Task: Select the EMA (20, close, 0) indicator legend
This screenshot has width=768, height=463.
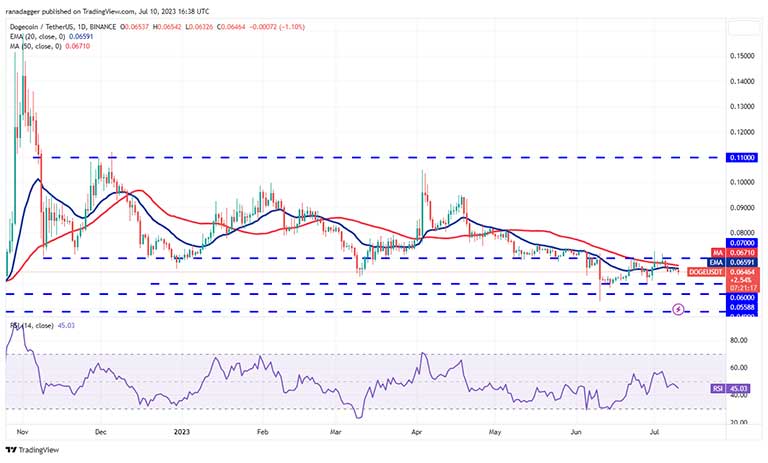Action: click(51, 37)
